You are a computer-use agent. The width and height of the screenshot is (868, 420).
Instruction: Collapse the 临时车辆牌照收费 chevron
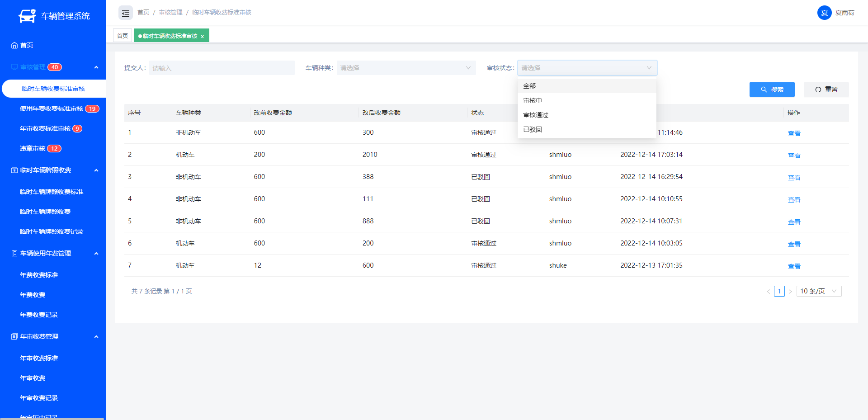coord(96,170)
